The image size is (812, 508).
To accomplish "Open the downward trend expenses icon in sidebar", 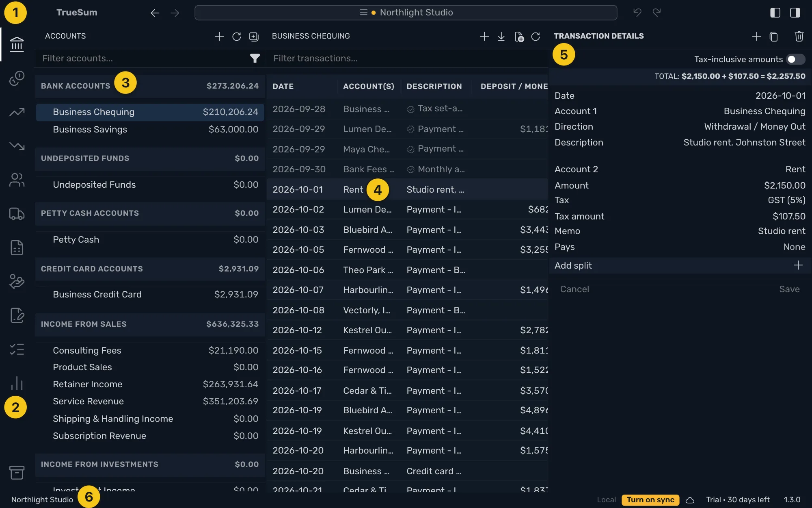I will coord(17,145).
